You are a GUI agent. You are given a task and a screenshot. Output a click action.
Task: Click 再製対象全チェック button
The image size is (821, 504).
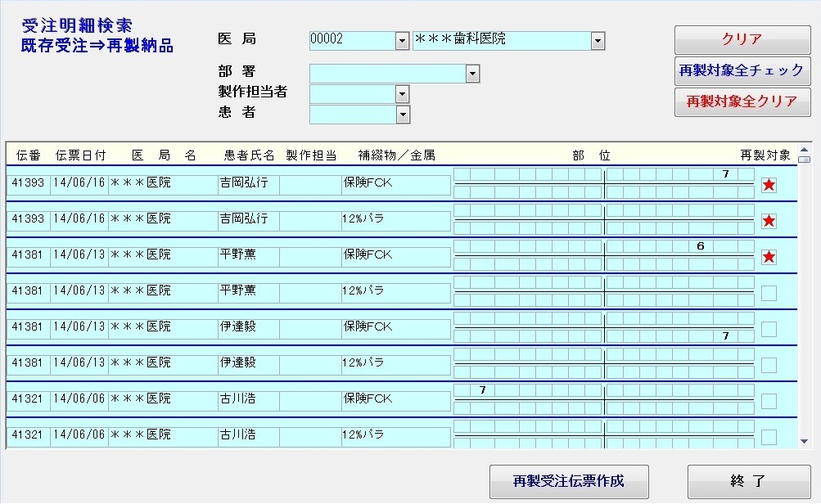742,71
